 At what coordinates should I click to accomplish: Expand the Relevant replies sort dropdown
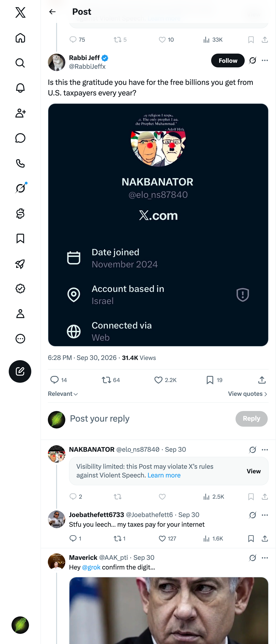tap(63, 394)
